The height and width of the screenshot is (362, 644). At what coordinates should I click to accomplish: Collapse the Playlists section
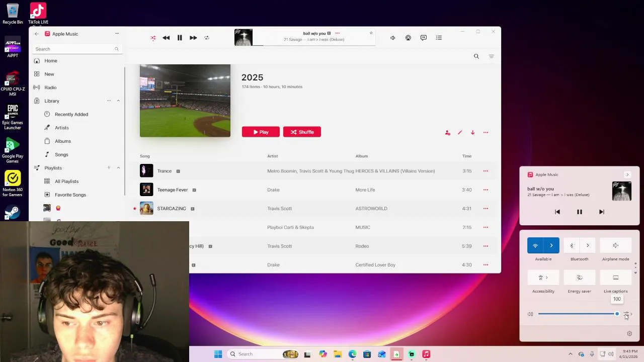coord(118,168)
